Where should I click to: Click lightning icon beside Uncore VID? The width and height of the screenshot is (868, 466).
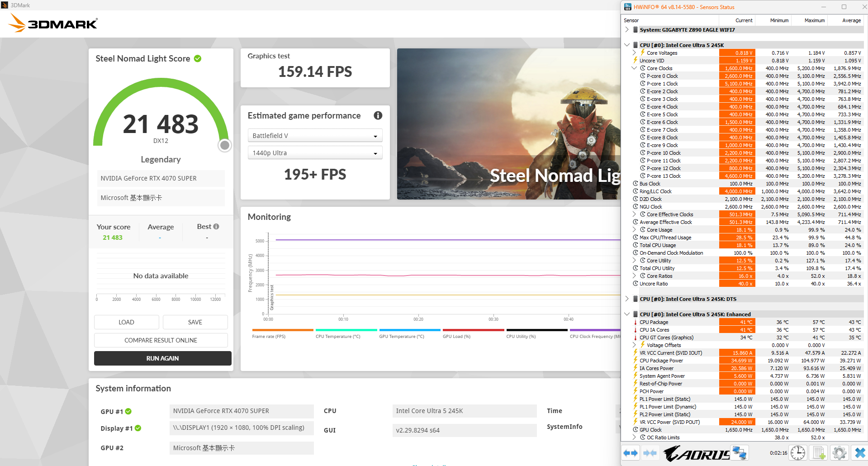pyautogui.click(x=635, y=61)
